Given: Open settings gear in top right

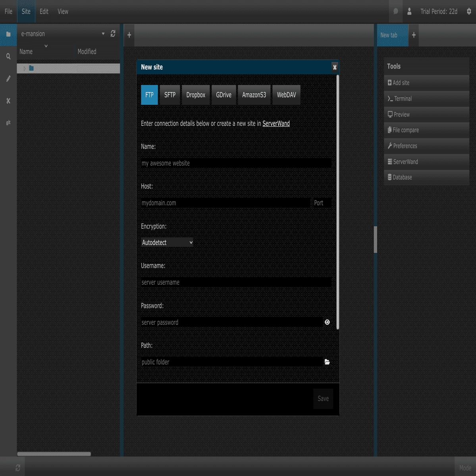Looking at the screenshot, I should click(469, 12).
